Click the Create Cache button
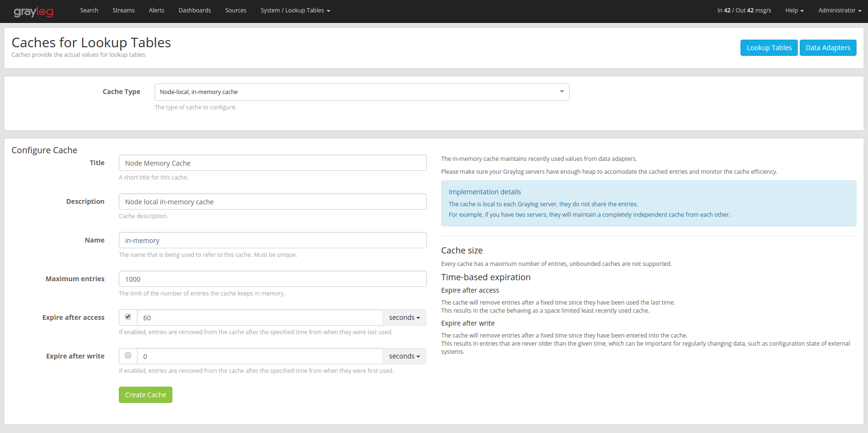The image size is (868, 433). [x=146, y=395]
